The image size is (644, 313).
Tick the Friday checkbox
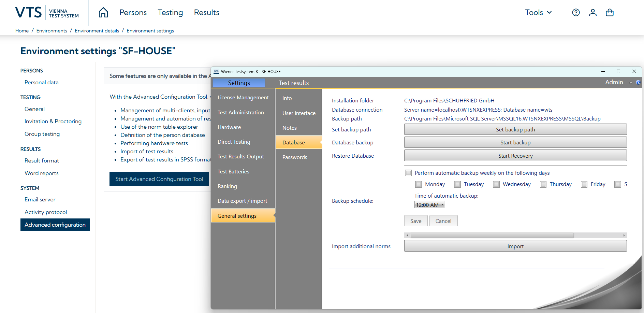(x=584, y=184)
